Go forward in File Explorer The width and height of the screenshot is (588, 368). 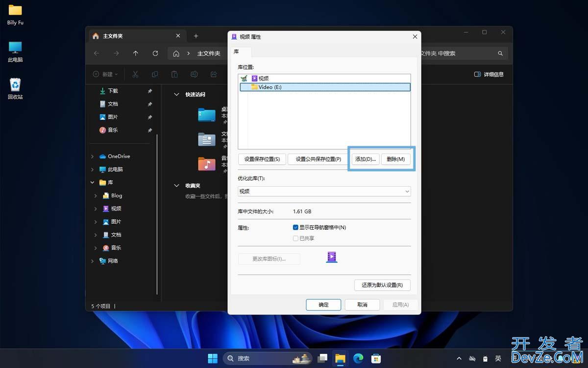116,53
